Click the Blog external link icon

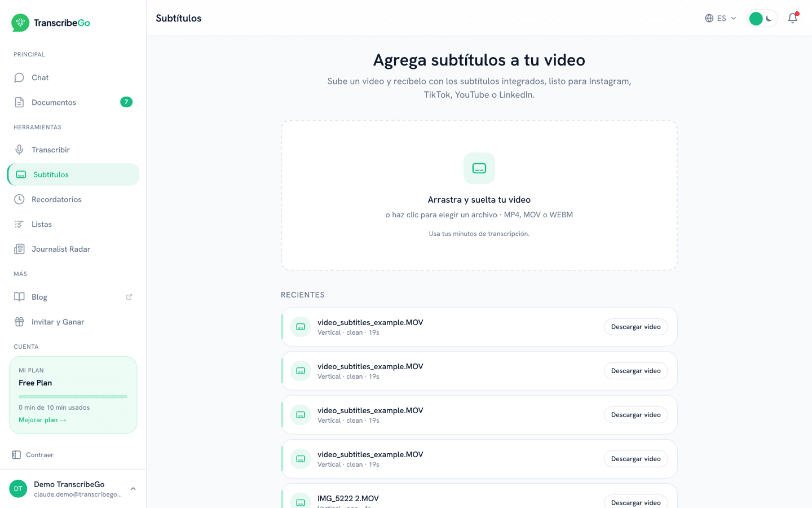click(129, 297)
